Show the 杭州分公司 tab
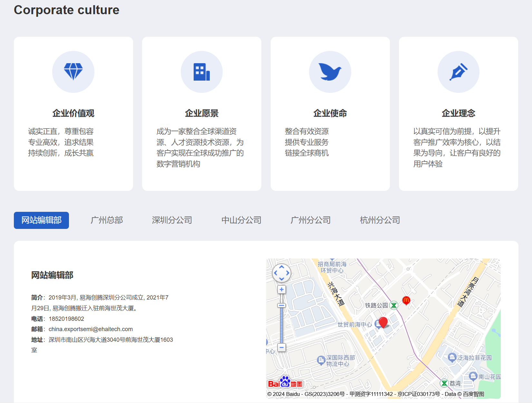Viewport: 532px width, 403px height. (380, 220)
